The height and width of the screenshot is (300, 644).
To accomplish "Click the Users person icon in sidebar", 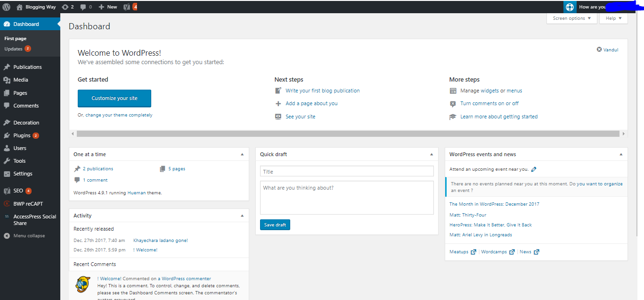I will pyautogui.click(x=7, y=148).
